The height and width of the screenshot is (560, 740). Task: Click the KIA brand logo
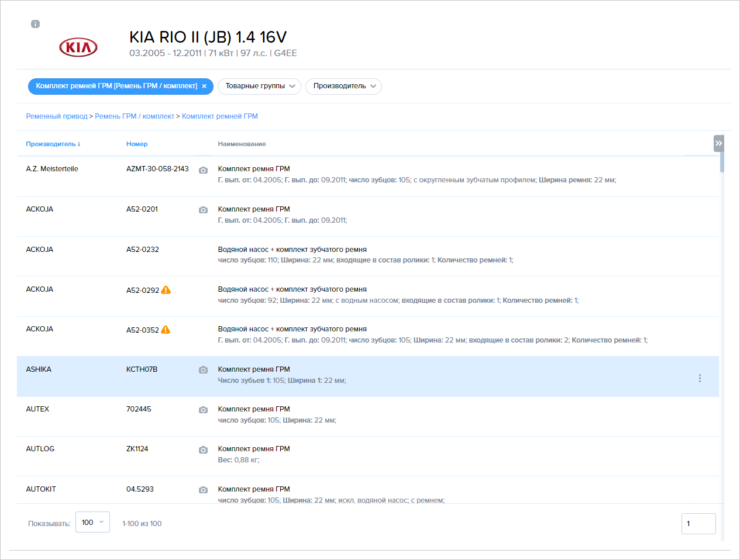click(x=78, y=47)
